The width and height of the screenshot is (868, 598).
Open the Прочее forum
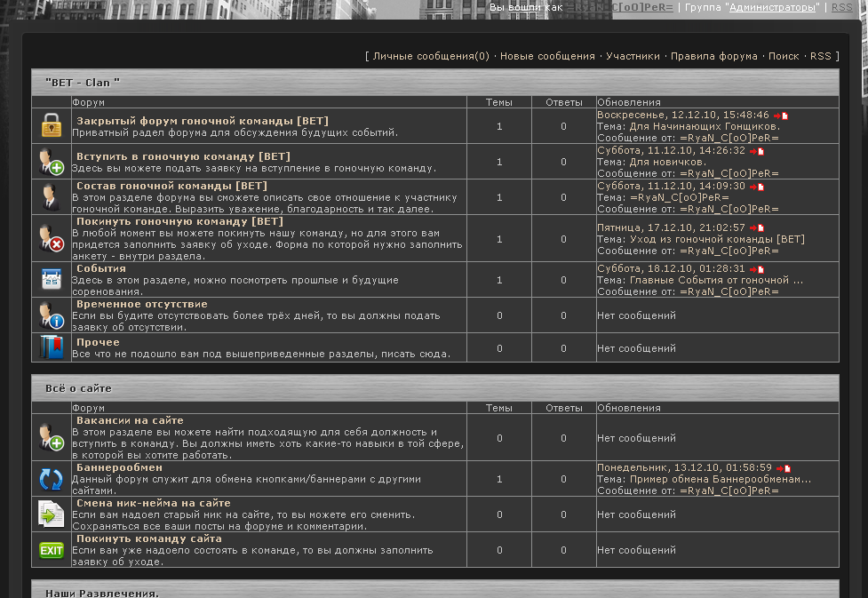pos(98,342)
